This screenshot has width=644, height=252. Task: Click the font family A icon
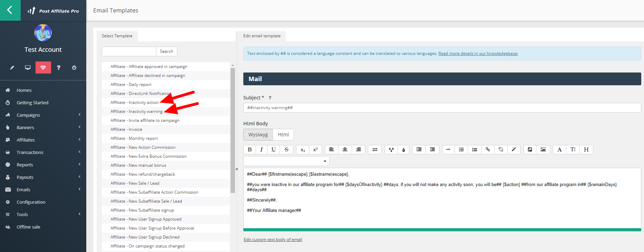(x=559, y=149)
